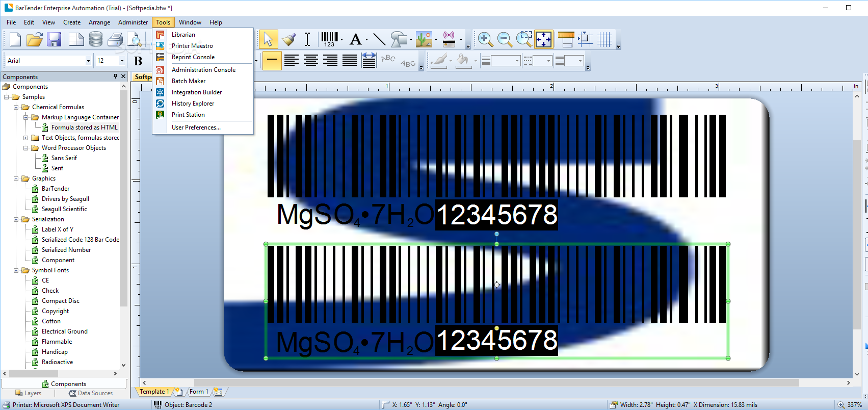868x410 pixels.
Task: Zoom in with the plus magnifier
Action: [x=485, y=39]
